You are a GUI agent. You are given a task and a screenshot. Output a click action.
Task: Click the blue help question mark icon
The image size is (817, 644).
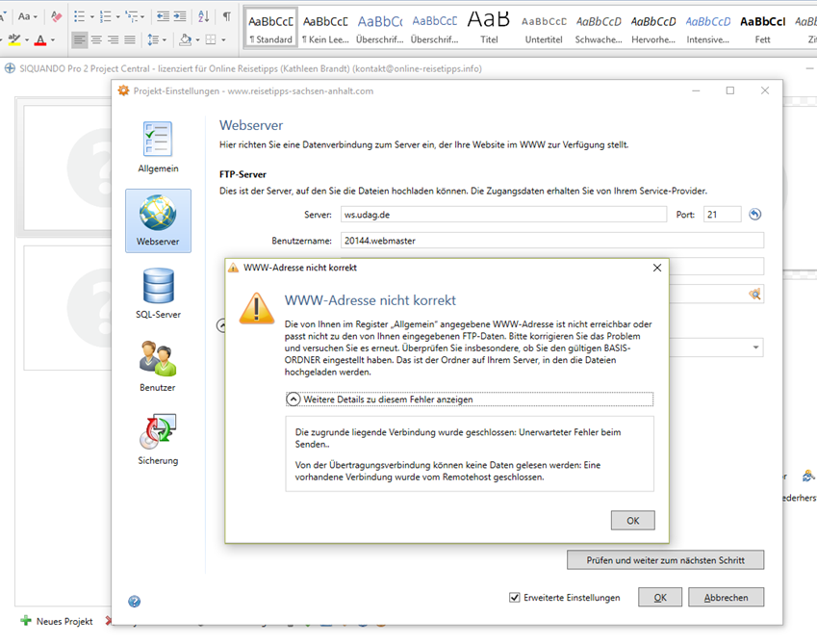(x=135, y=602)
